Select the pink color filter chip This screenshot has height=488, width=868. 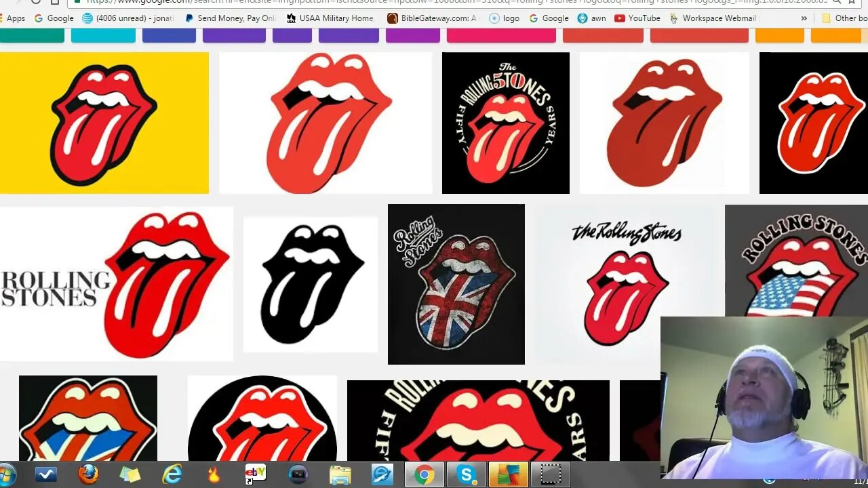tap(501, 35)
